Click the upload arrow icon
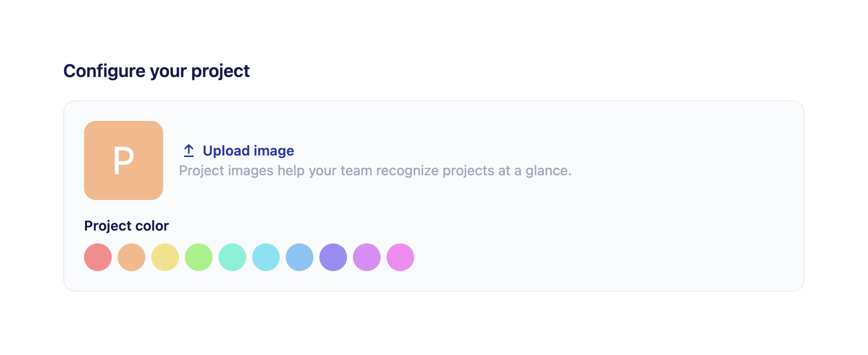This screenshot has width=868, height=355. tap(189, 151)
